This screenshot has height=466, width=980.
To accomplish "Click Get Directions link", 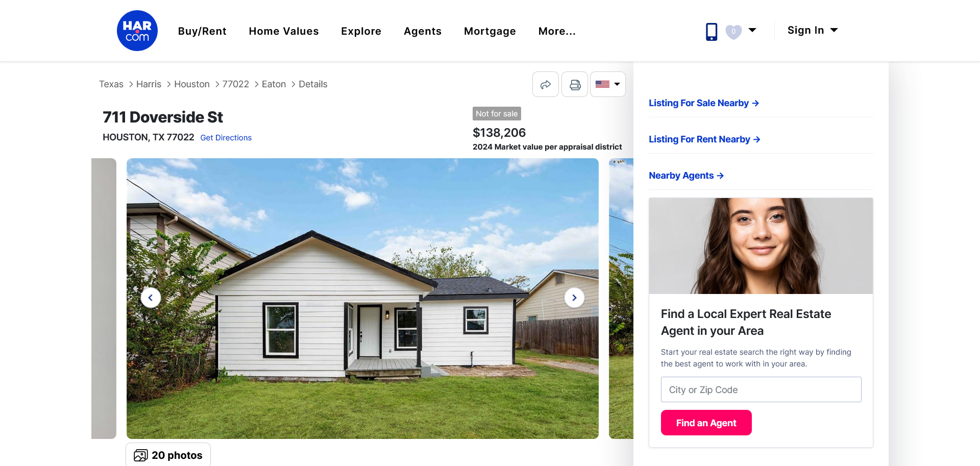I will [x=226, y=138].
